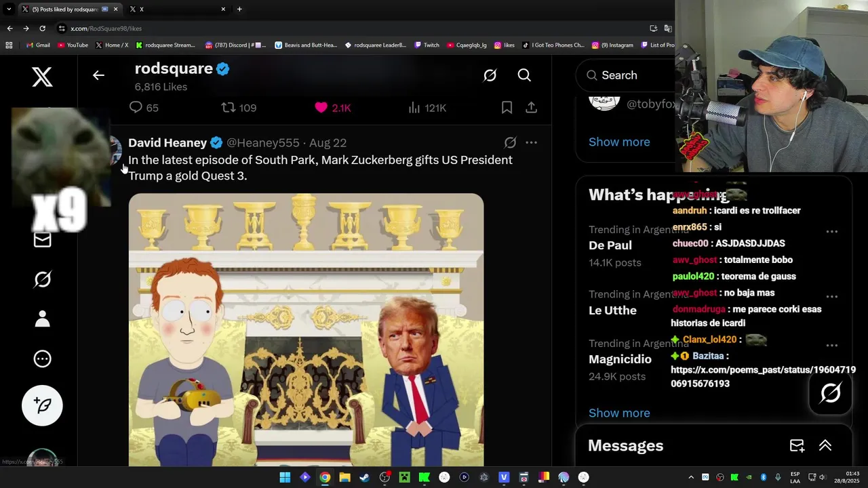The height and width of the screenshot is (488, 868).
Task: Open the three-dot menu on David Heaney's post
Action: click(531, 142)
